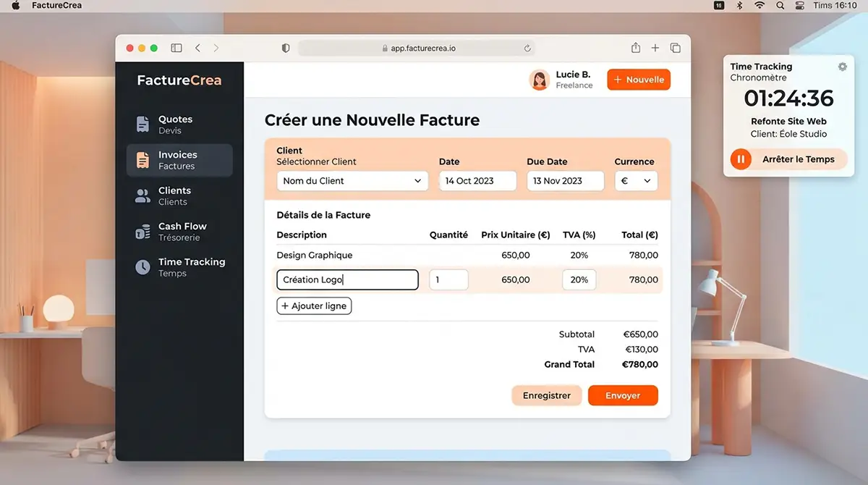Open Cash Flow coins icon
This screenshot has height=485, width=868.
(x=143, y=232)
